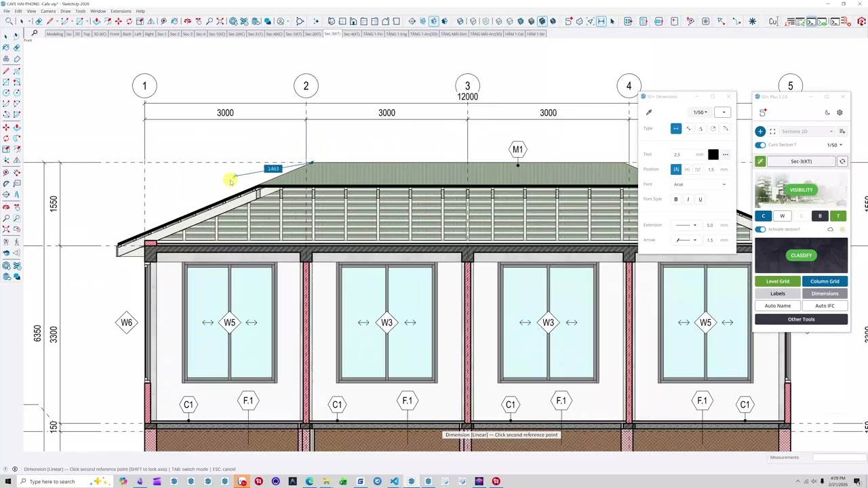
Task: Click the refresh icon next to Sec-3(KT)
Action: pos(842,161)
